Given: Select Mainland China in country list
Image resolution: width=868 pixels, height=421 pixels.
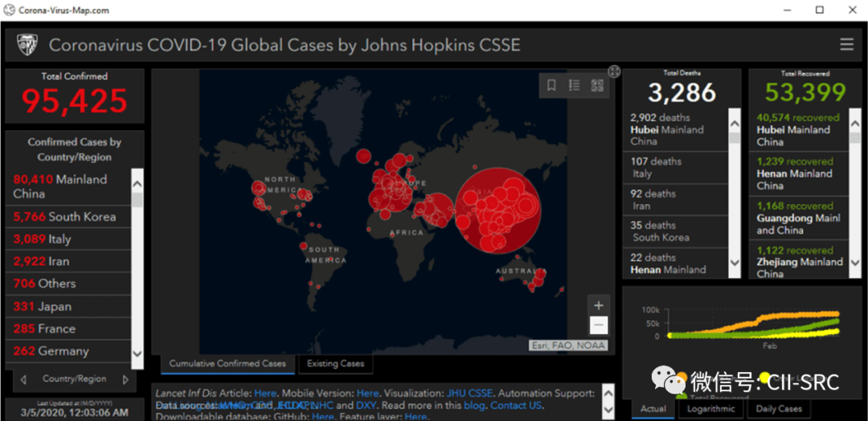Looking at the screenshot, I should 68,186.
